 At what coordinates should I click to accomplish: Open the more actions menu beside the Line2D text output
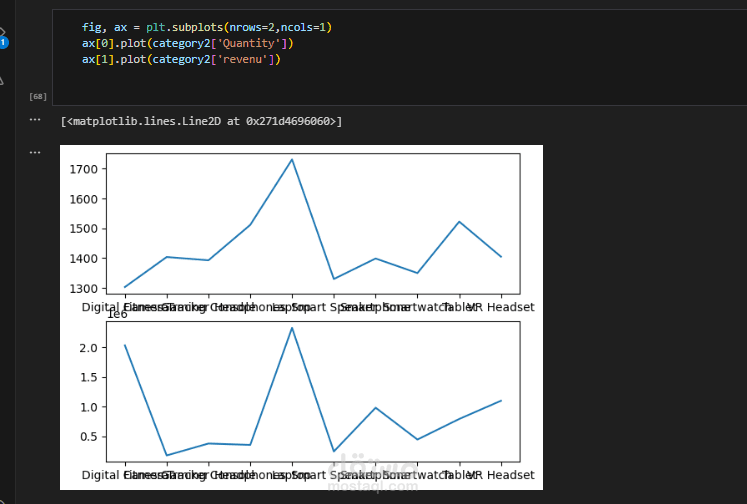coord(36,120)
